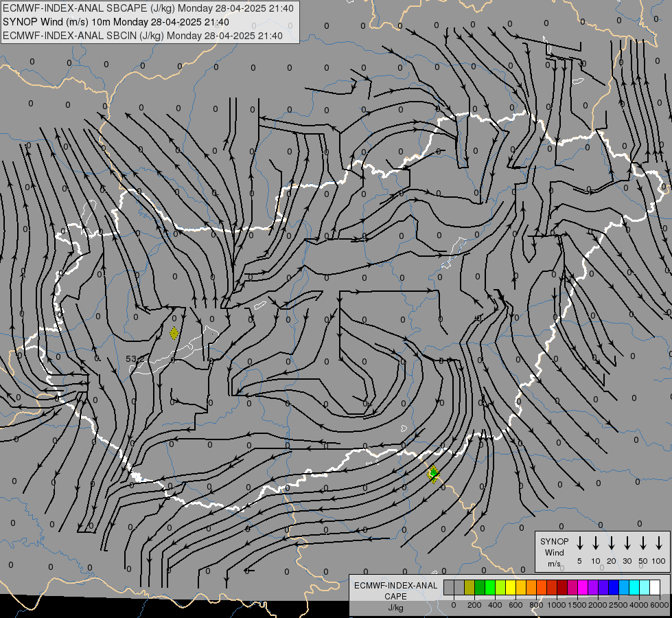
Task: Click the SBCIN title line in the header
Action: click(143, 36)
